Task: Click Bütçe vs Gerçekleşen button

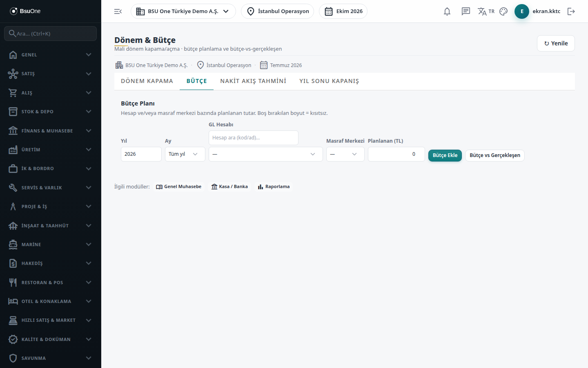Action: 495,155
